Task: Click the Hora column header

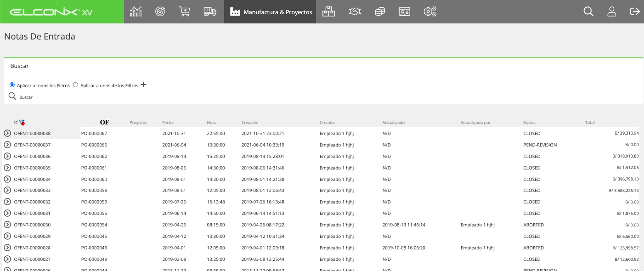Action: [x=211, y=123]
